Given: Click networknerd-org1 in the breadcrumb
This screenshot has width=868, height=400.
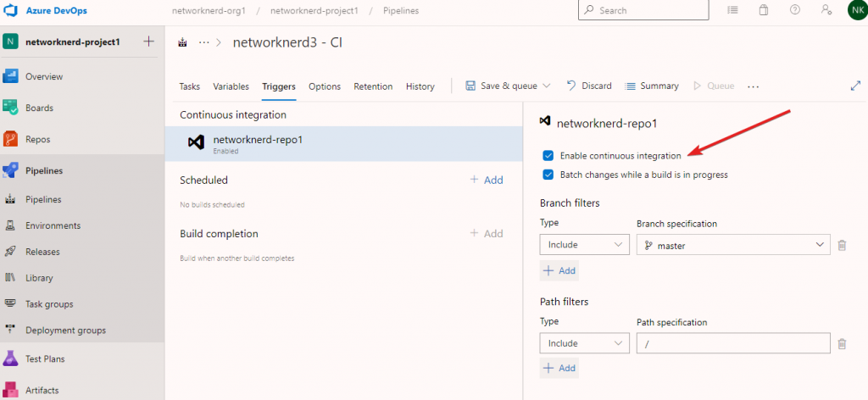Looking at the screenshot, I should coord(209,10).
